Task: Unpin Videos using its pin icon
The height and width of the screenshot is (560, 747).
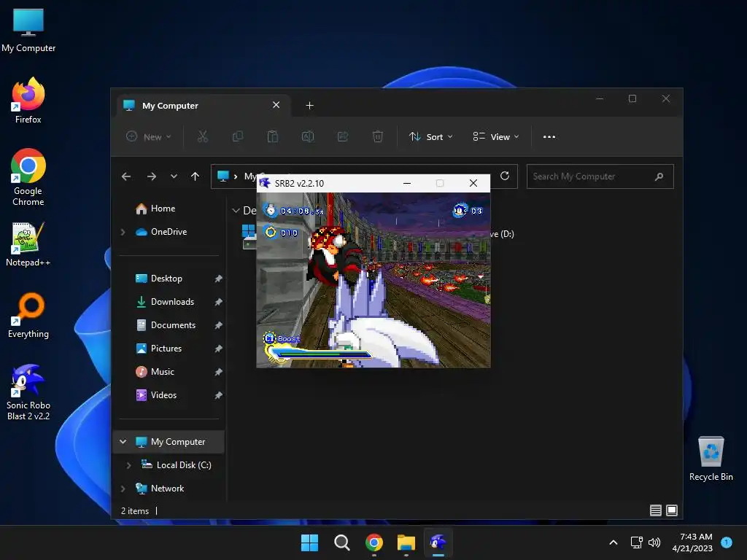Action: tap(218, 395)
